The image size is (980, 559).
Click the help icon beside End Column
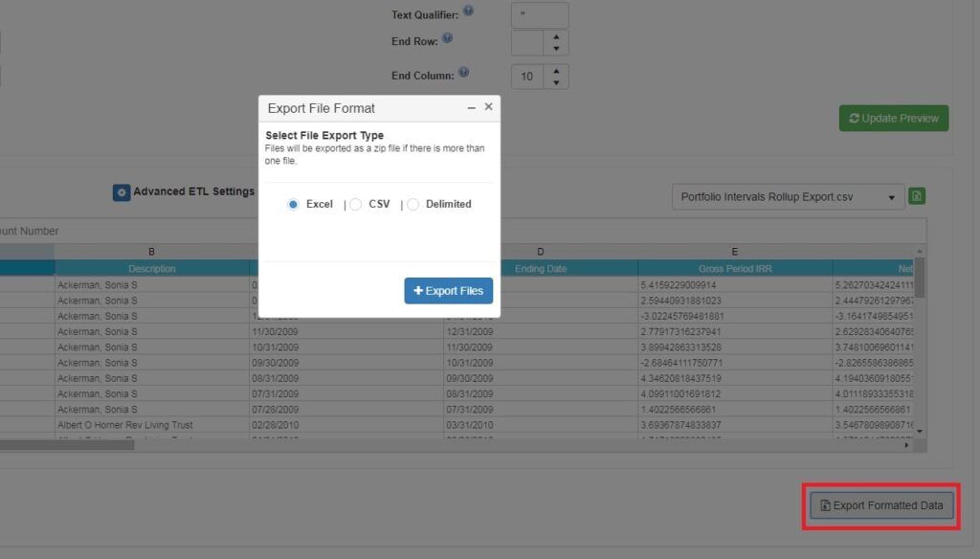[x=463, y=72]
